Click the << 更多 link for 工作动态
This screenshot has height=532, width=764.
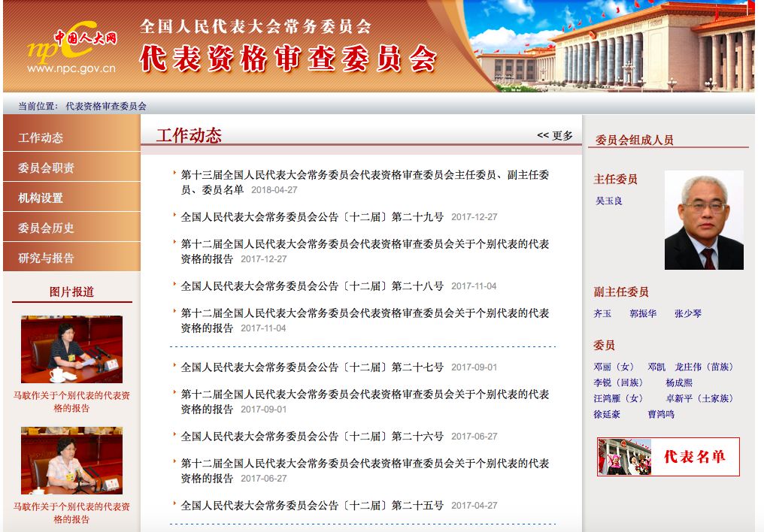[554, 135]
